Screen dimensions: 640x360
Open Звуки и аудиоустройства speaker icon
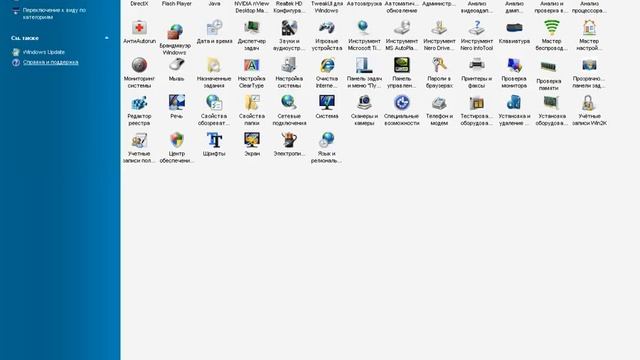point(289,28)
